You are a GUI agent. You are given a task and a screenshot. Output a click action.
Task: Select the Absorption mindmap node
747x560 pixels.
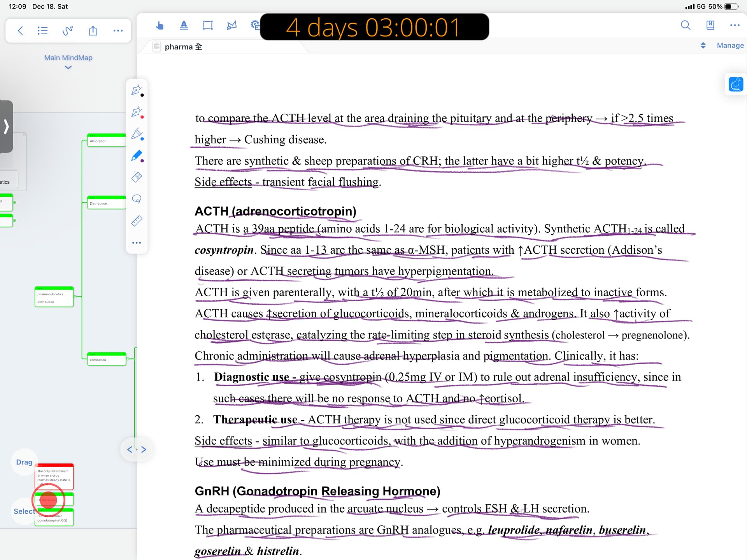pyautogui.click(x=107, y=140)
